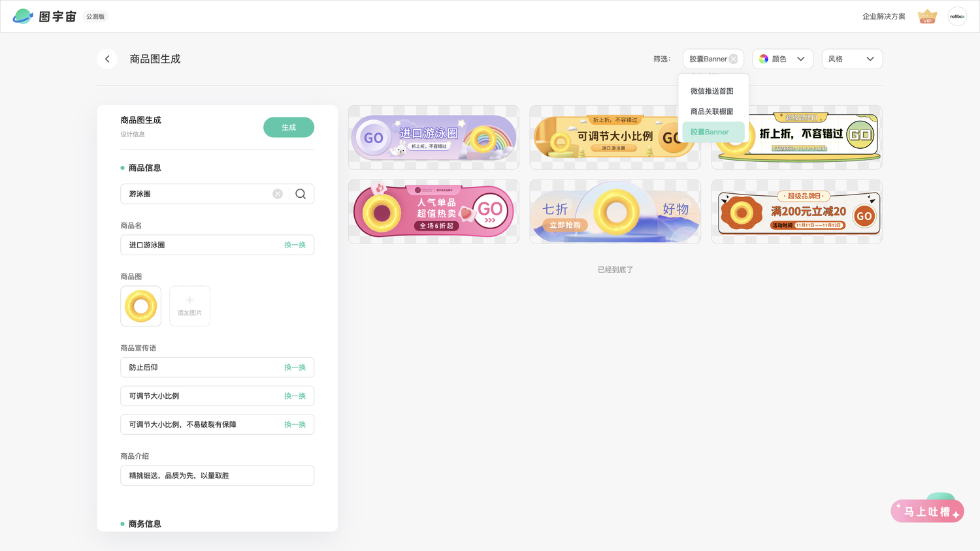
Task: Click 换一换 for 商品名
Action: [295, 245]
